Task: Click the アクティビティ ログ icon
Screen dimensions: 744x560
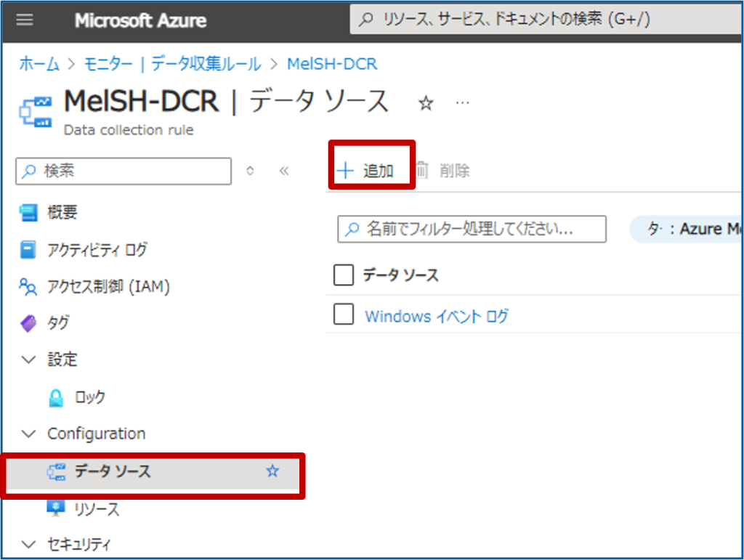Action: [28, 249]
